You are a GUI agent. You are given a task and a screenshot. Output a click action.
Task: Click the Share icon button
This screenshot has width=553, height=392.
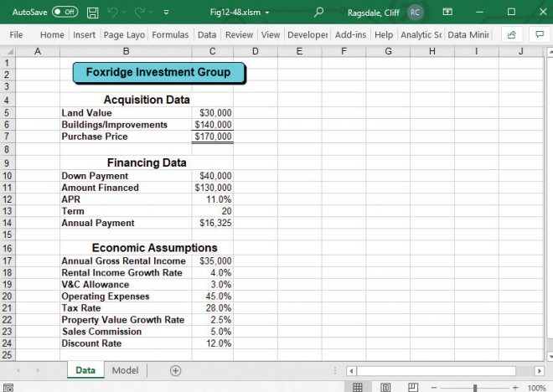point(512,34)
